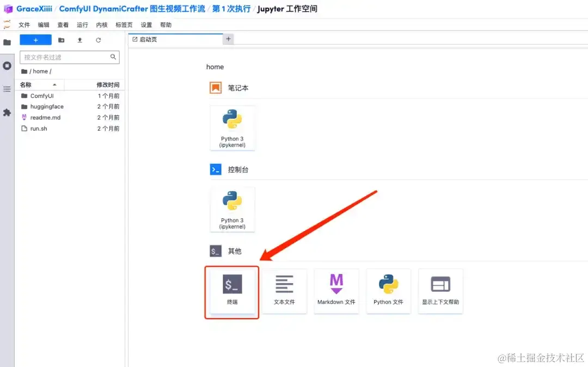Open the 设置 menu
This screenshot has width=588, height=367.
[x=146, y=25]
